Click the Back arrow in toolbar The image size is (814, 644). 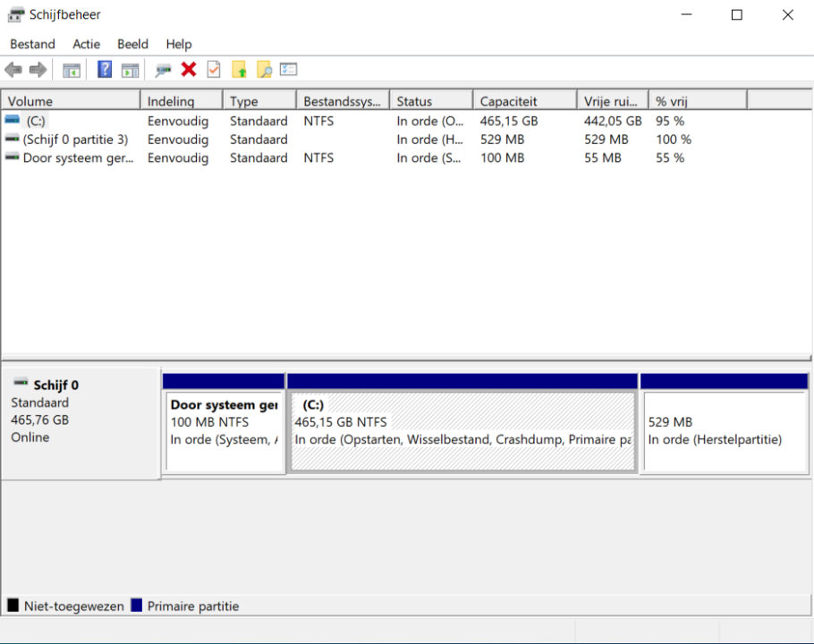pos(13,70)
